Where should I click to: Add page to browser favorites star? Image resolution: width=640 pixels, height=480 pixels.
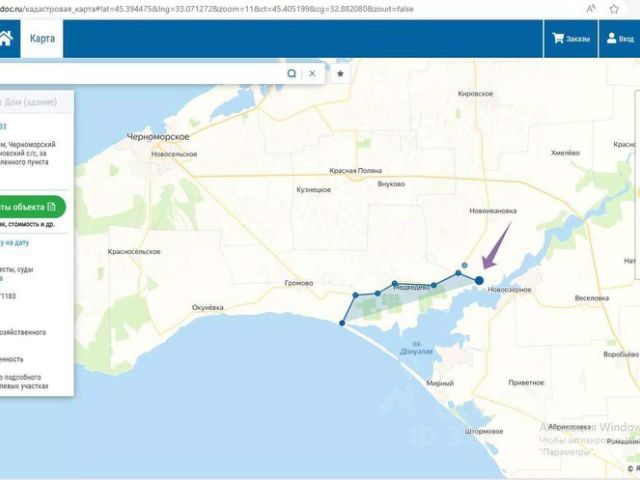(614, 9)
